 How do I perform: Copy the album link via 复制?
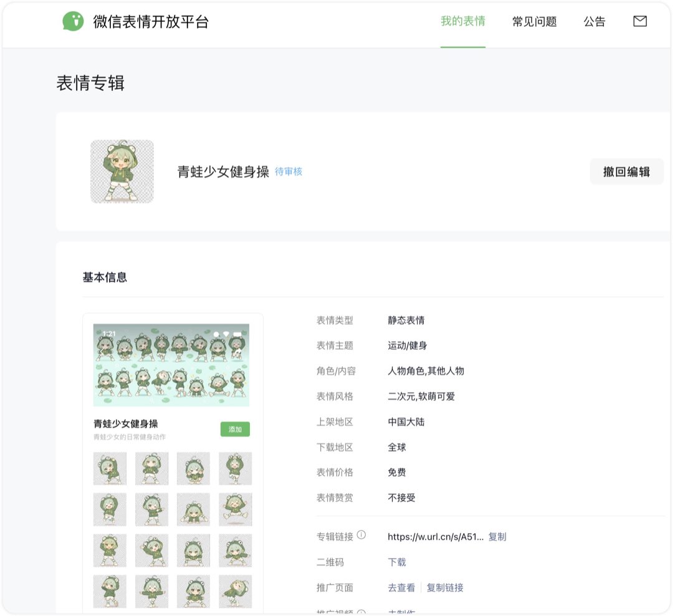[x=497, y=537]
